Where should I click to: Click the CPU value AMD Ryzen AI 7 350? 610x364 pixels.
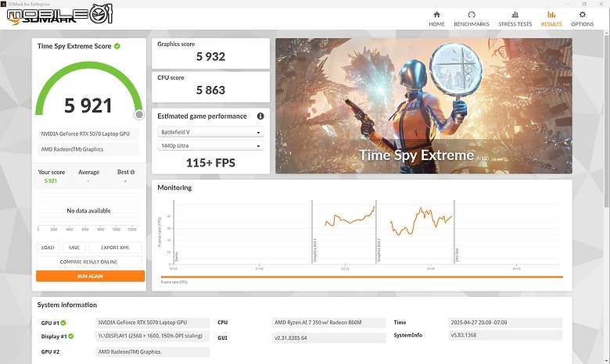(328, 323)
